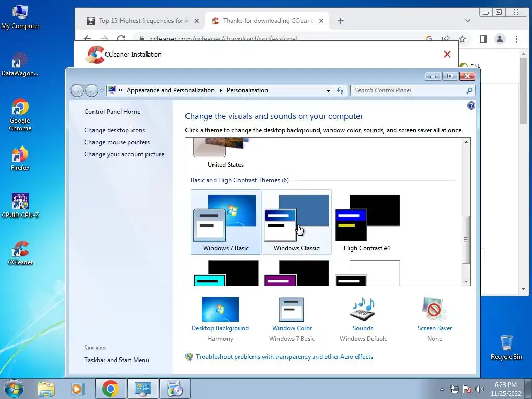
Task: Toggle the Chrome side panel
Action: [483, 39]
